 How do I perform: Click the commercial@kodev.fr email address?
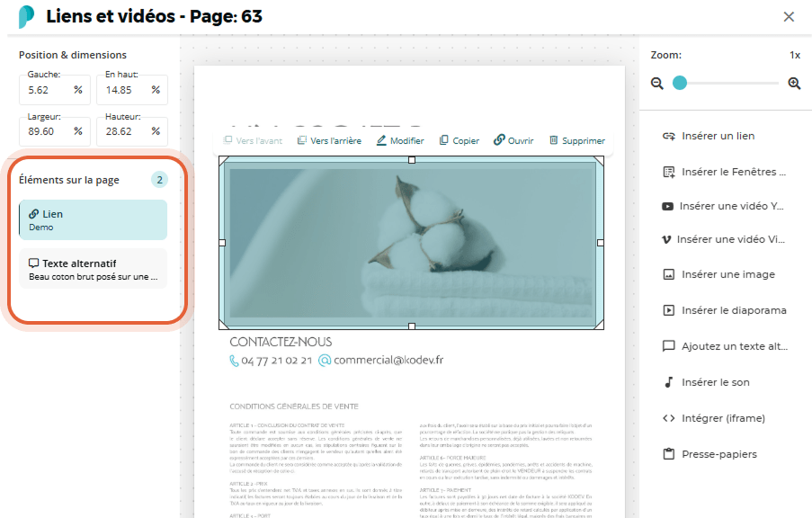point(388,360)
